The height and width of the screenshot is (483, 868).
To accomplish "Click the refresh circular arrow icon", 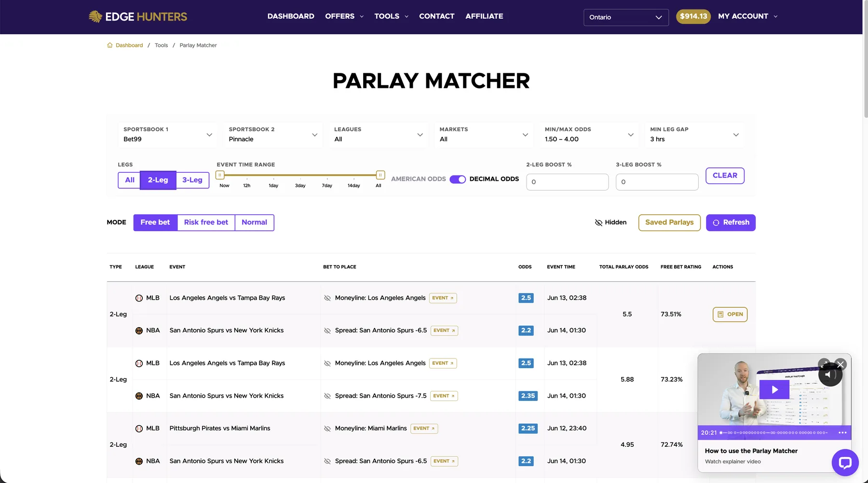I will click(716, 223).
